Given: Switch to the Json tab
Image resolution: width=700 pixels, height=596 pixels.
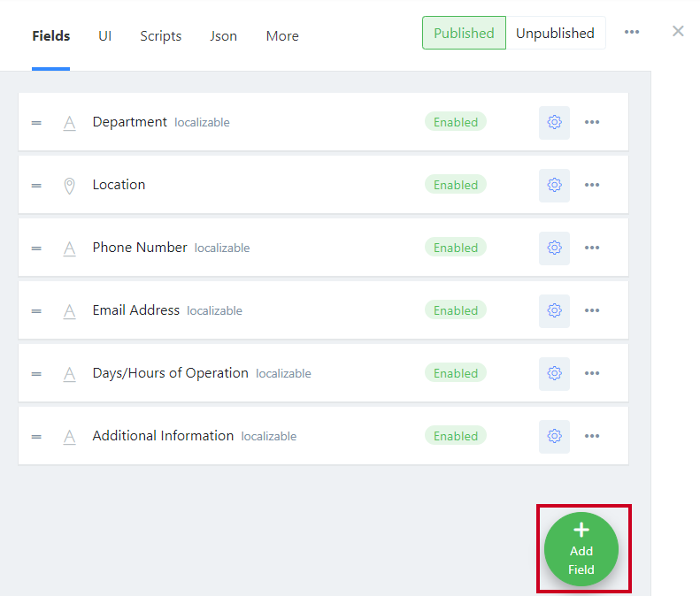Looking at the screenshot, I should [x=223, y=36].
